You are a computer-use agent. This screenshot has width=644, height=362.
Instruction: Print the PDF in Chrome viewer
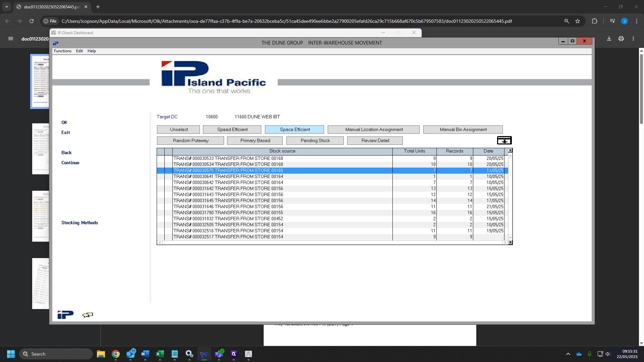tap(621, 39)
